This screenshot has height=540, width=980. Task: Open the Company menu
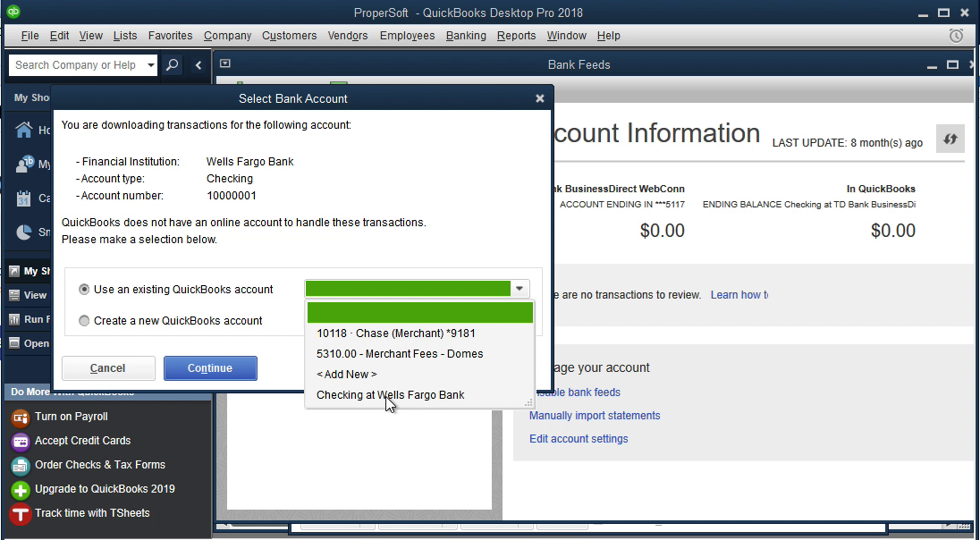pos(227,36)
